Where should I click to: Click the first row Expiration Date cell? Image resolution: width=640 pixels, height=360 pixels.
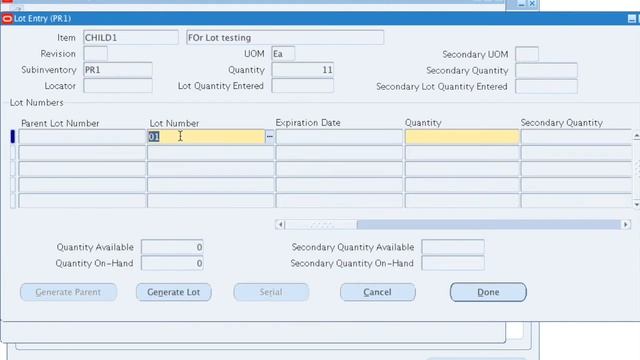point(339,136)
